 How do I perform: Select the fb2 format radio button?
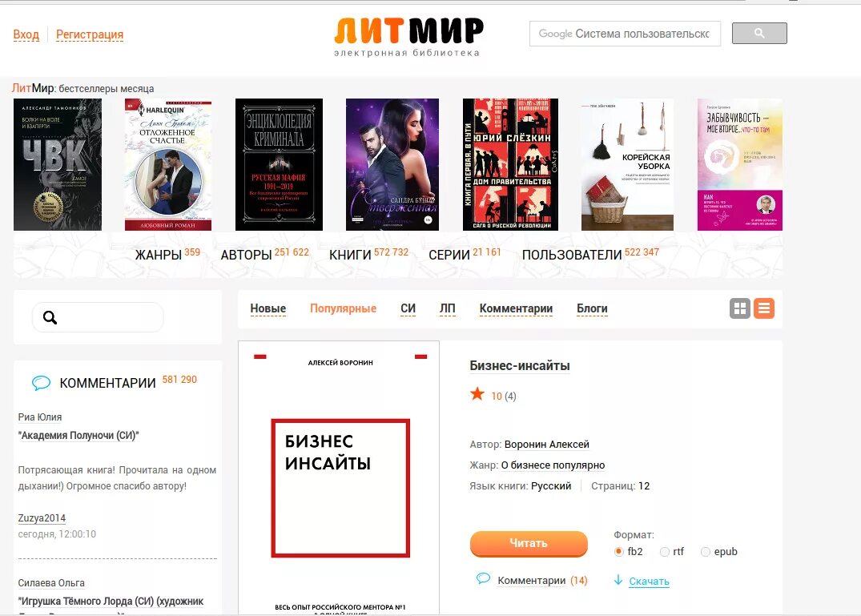pos(619,552)
